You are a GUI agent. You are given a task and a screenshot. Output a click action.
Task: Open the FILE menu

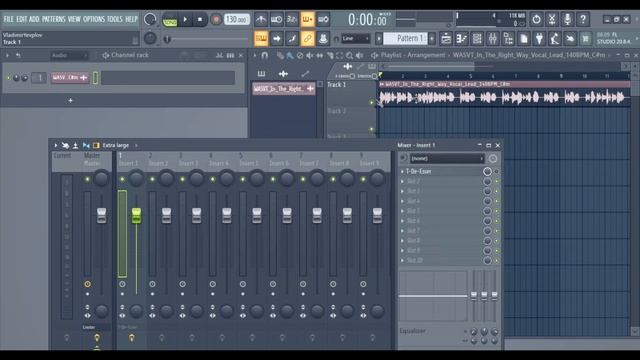click(x=9, y=19)
